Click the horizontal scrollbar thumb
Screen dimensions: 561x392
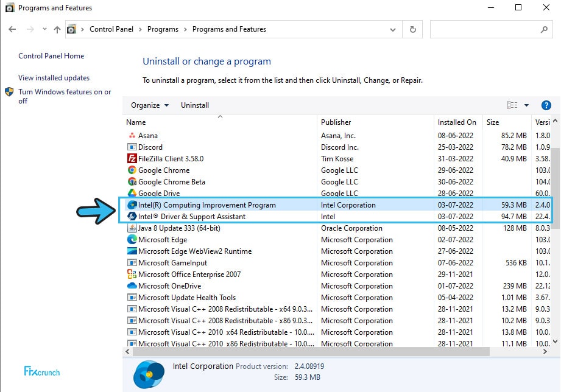[311, 352]
